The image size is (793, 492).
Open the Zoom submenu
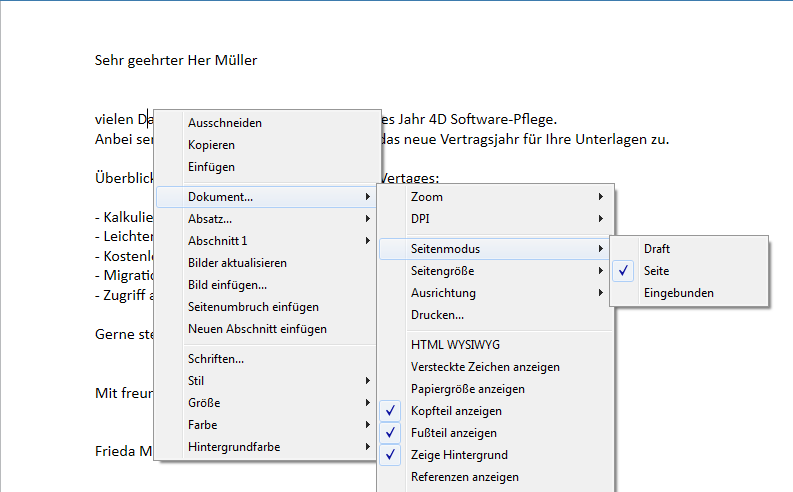click(427, 197)
